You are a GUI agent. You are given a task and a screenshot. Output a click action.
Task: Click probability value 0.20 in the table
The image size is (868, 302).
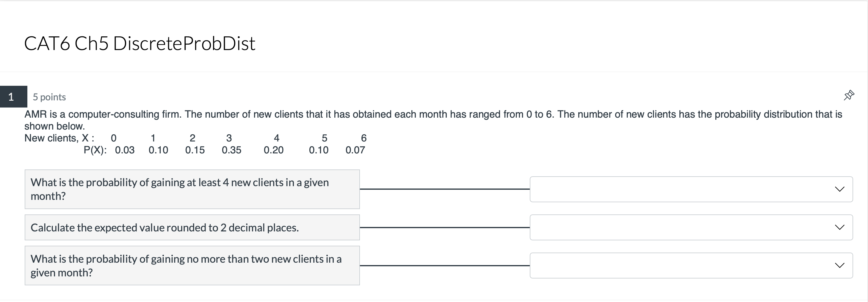tap(274, 150)
